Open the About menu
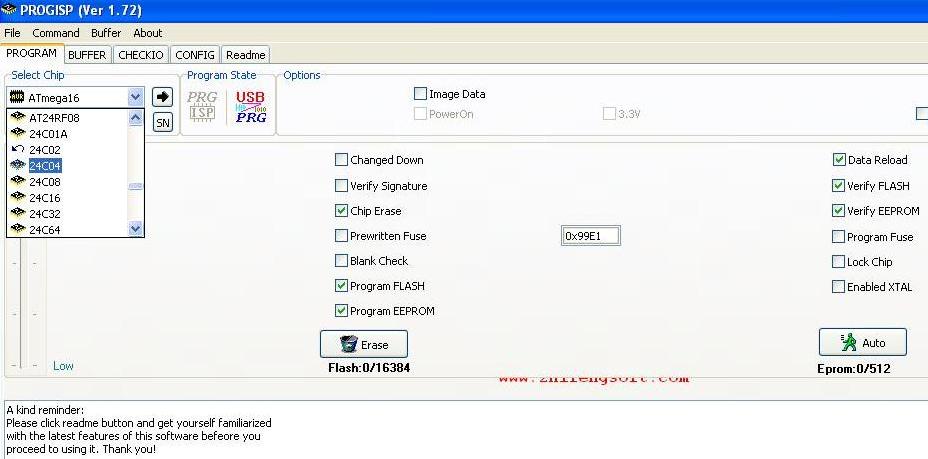Screen dimensions: 928x459 point(147,33)
